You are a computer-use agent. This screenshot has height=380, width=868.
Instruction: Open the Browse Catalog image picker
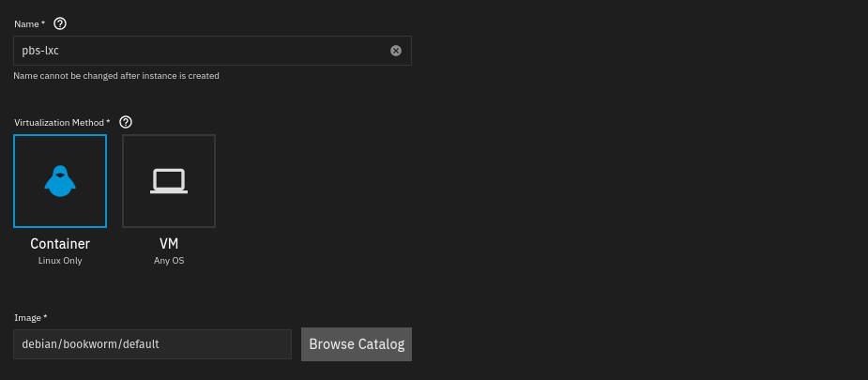357,344
